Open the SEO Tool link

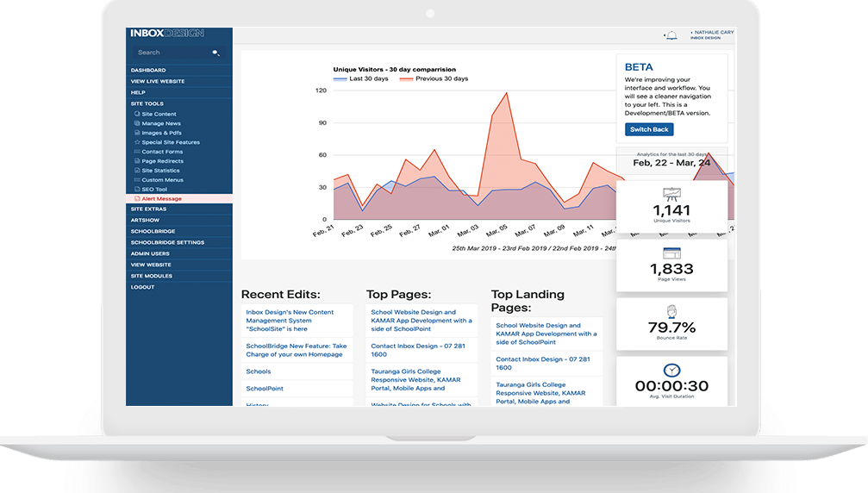point(154,190)
